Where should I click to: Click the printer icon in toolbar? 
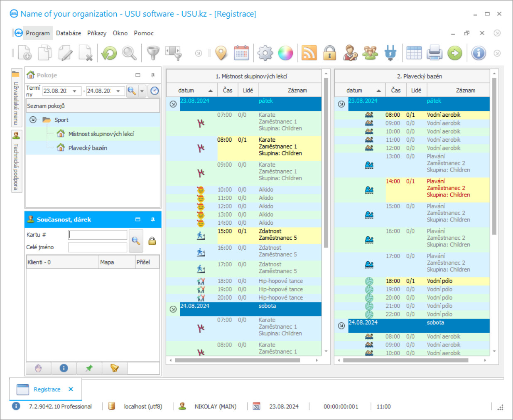[434, 53]
